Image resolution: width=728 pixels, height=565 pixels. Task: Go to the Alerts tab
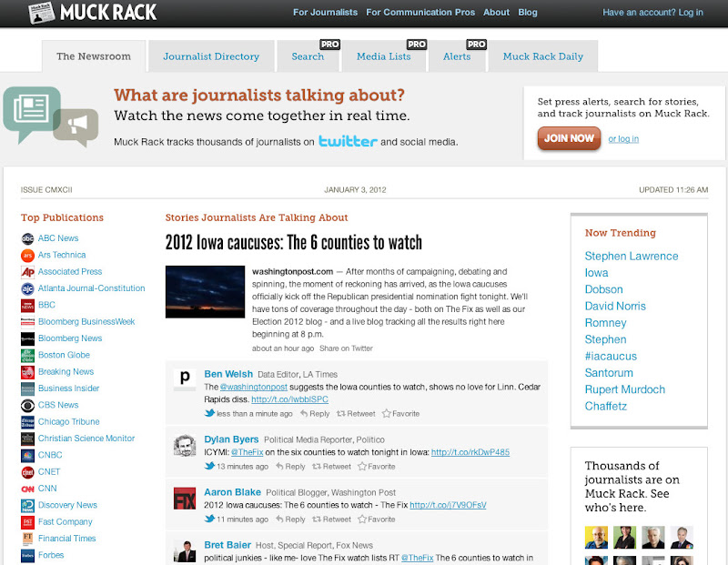pyautogui.click(x=457, y=56)
